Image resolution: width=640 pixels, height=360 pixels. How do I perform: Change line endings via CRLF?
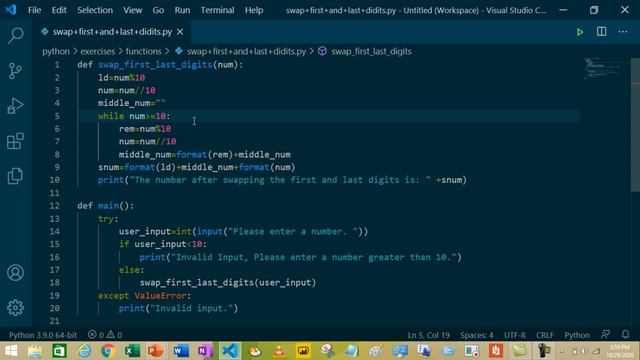[x=545, y=335]
